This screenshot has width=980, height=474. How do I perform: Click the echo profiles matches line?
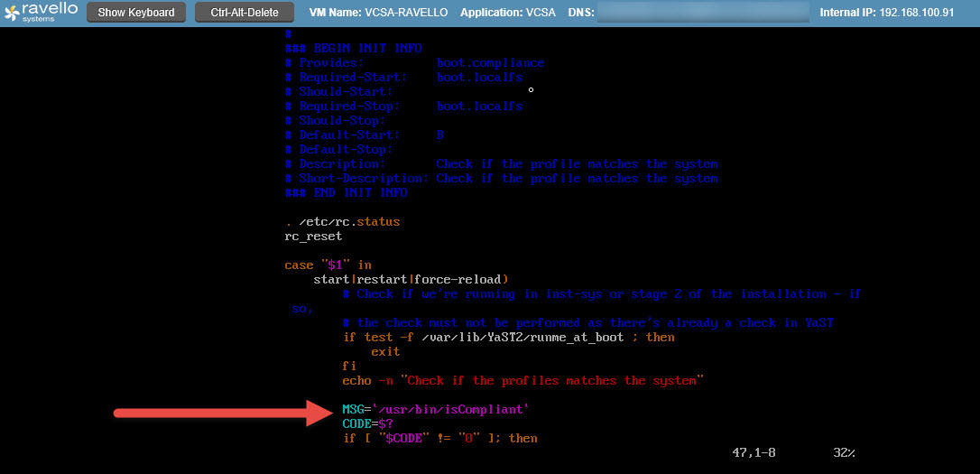tap(522, 381)
